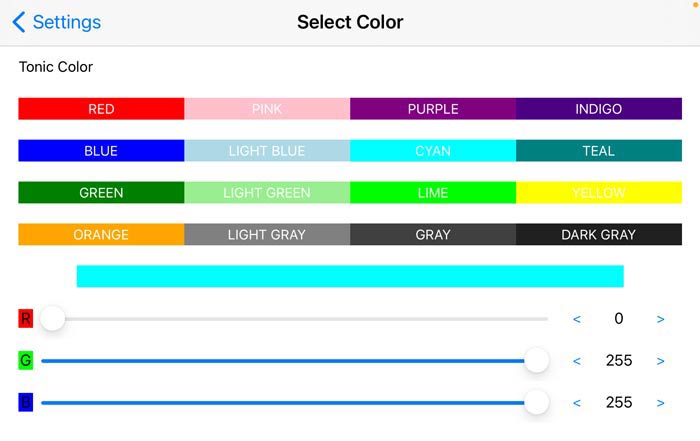Click the cyan color preview bar

pos(350,276)
